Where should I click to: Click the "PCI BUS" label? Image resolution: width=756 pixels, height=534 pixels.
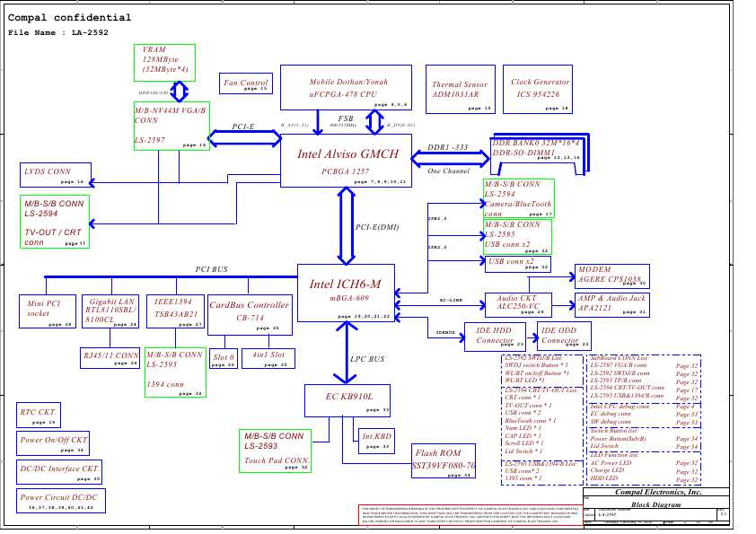click(211, 269)
